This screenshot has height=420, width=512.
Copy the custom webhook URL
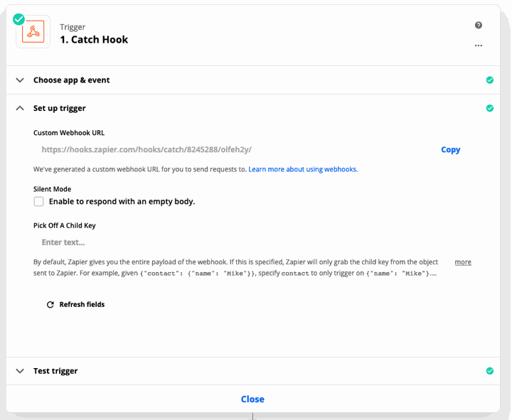click(451, 149)
